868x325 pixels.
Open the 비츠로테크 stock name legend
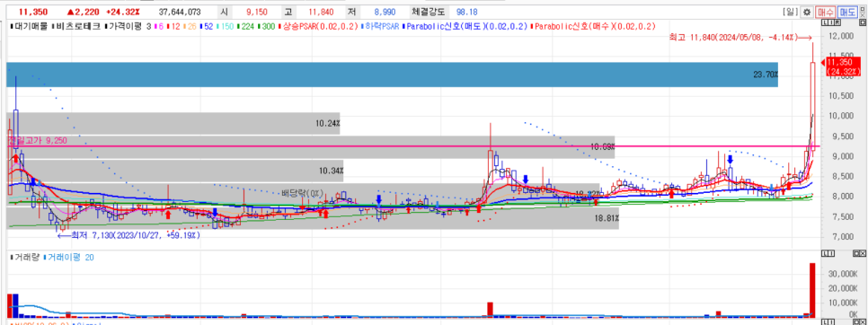[x=76, y=26]
